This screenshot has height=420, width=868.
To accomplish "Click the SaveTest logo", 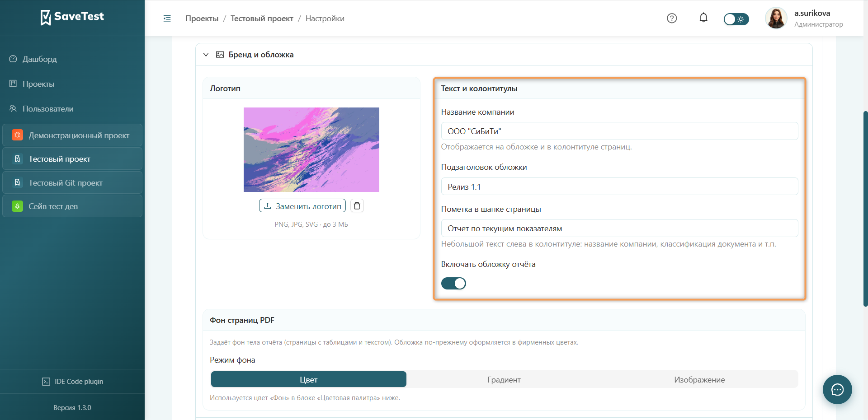I will click(x=72, y=17).
